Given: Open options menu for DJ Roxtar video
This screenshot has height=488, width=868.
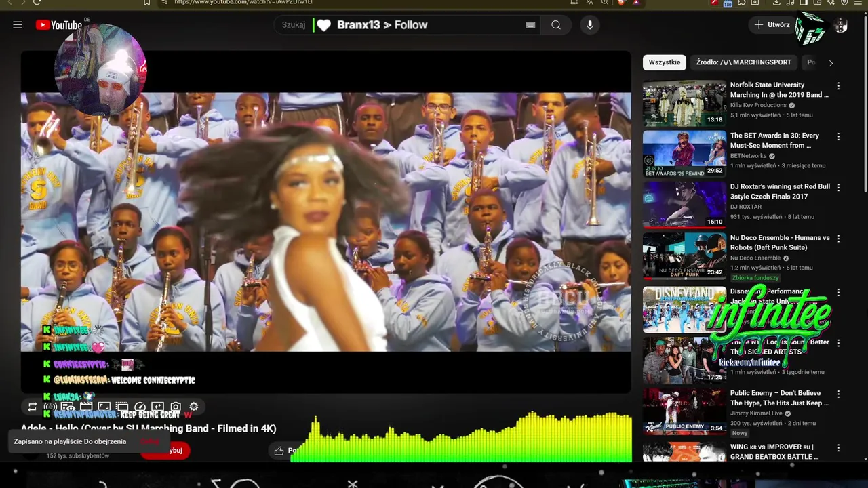Looking at the screenshot, I should (839, 187).
